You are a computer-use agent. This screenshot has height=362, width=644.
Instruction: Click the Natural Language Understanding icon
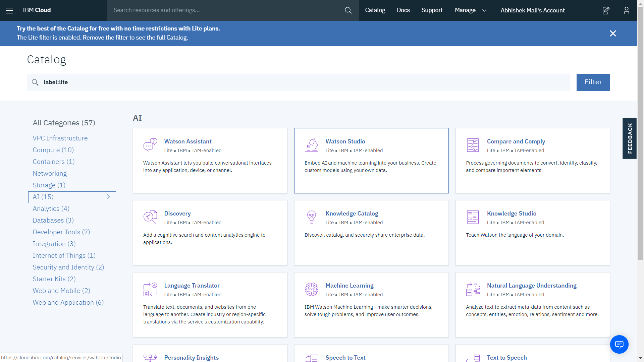(x=473, y=289)
